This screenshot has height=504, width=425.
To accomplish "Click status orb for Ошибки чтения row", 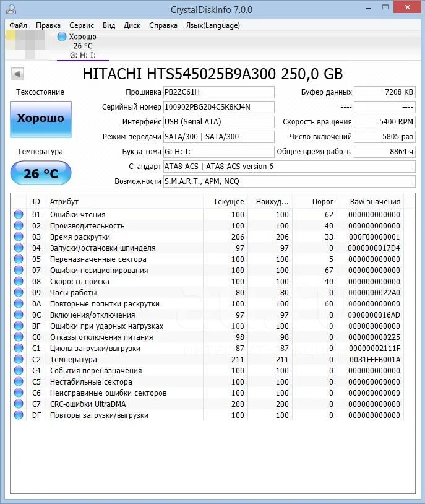I will tap(19, 214).
